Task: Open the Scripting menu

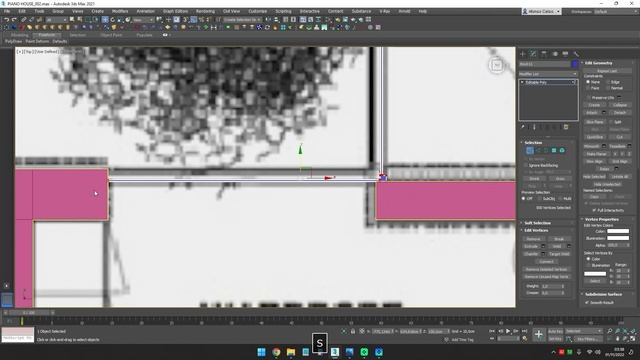Action: (283, 11)
